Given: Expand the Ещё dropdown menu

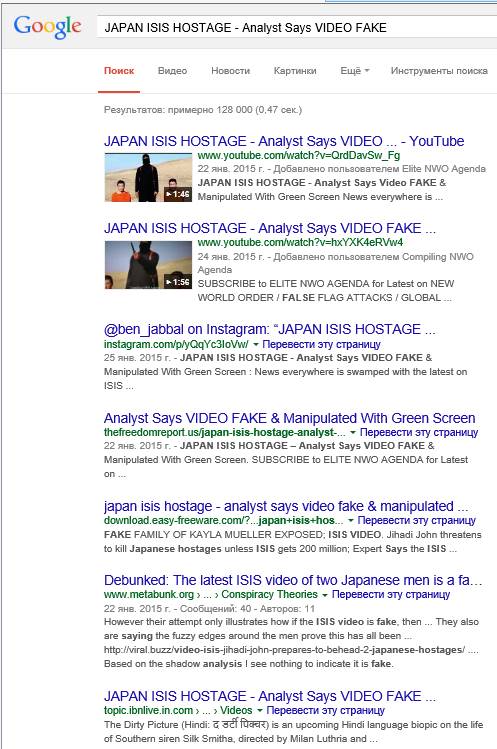Looking at the screenshot, I should 355,71.
